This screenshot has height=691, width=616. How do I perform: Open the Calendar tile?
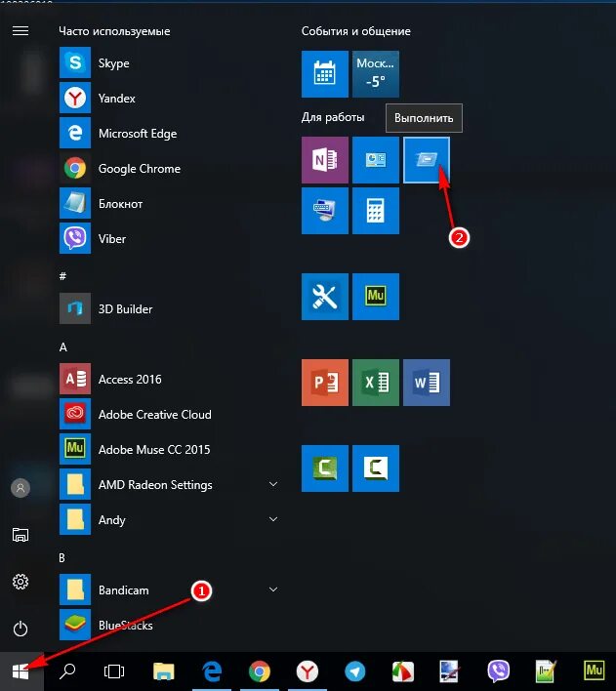[x=325, y=74]
